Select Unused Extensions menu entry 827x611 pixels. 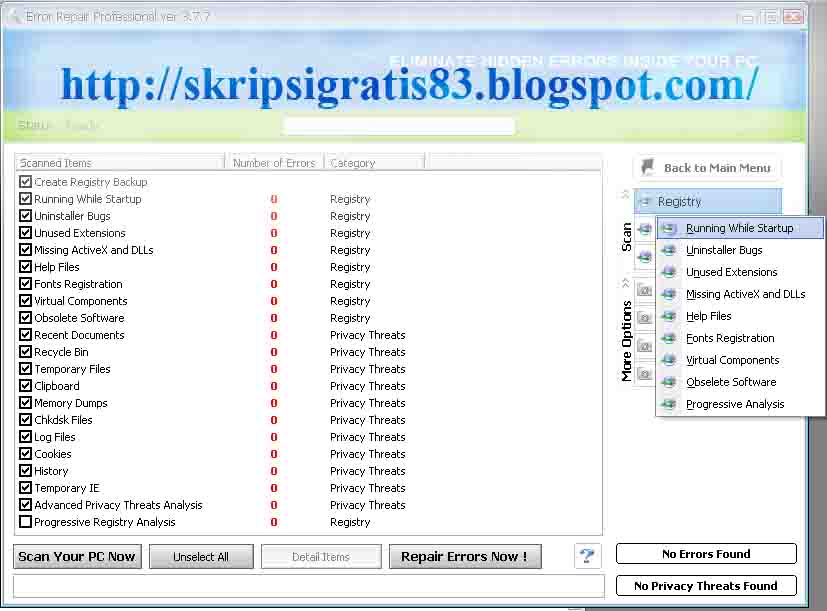(740, 272)
